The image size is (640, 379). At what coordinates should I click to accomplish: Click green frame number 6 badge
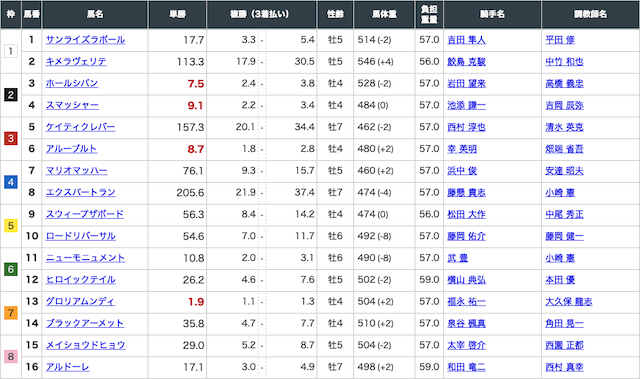(11, 269)
